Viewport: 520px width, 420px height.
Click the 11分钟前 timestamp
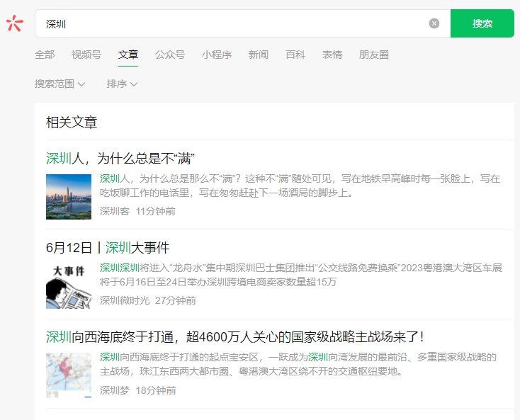coord(156,211)
